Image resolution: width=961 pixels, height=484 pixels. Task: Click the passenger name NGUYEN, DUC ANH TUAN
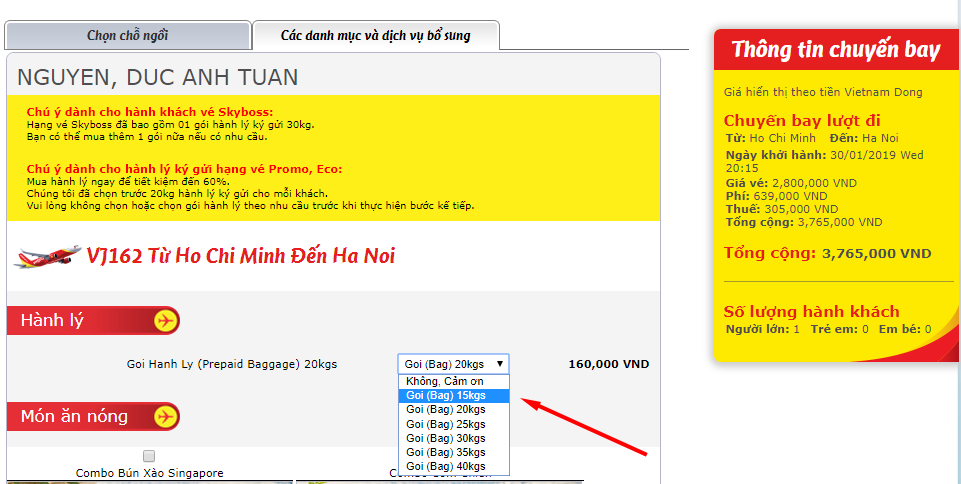[x=158, y=78]
